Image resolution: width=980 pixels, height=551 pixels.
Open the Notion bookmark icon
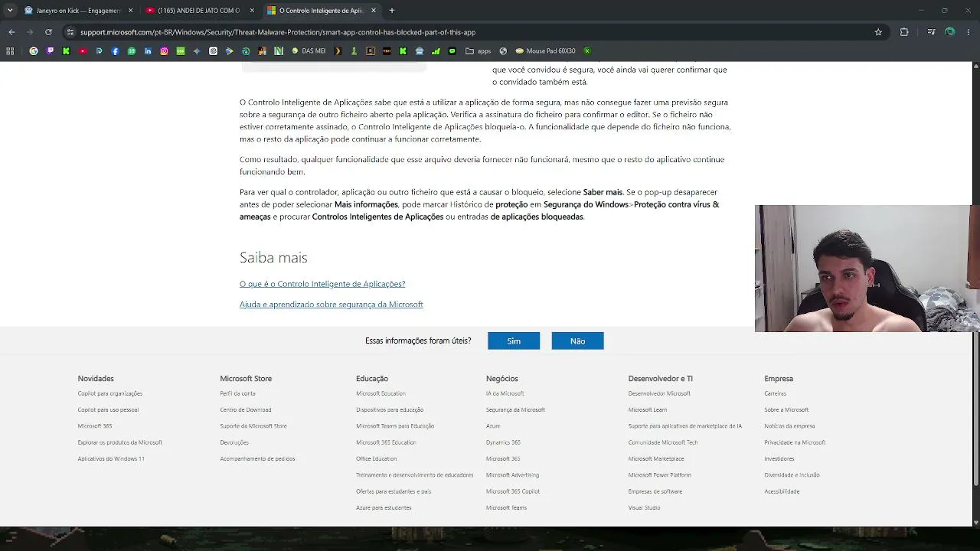point(279,51)
